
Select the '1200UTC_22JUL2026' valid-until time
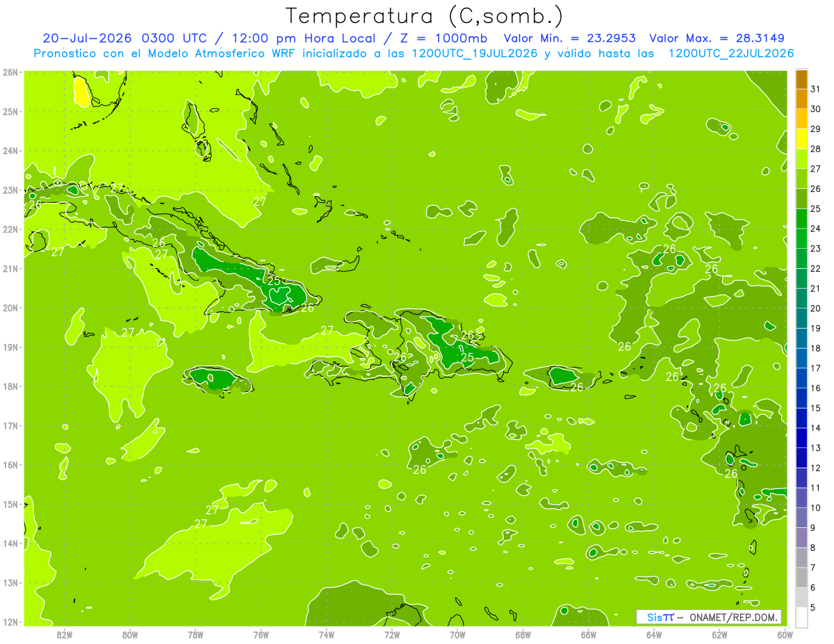tap(731, 53)
